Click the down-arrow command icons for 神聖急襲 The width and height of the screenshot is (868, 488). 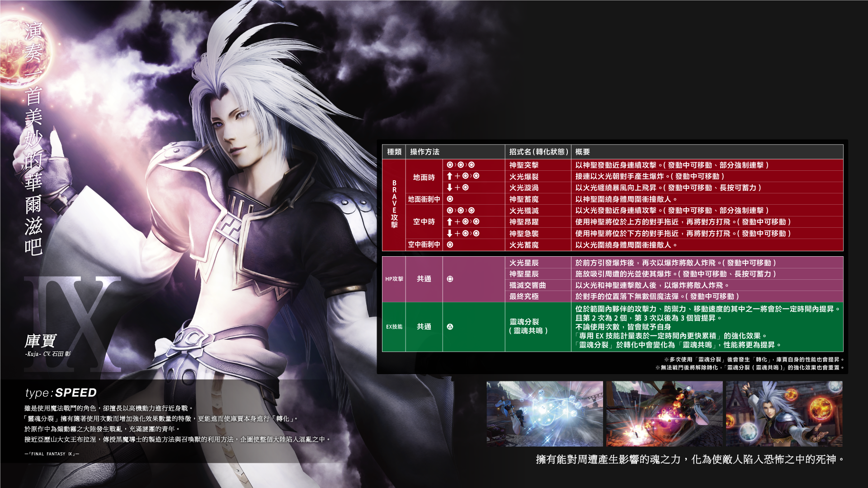tap(463, 233)
